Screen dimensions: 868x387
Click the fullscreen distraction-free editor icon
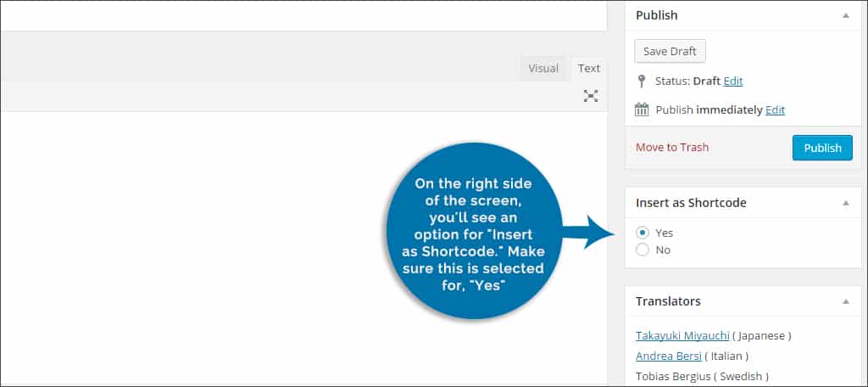[x=591, y=96]
